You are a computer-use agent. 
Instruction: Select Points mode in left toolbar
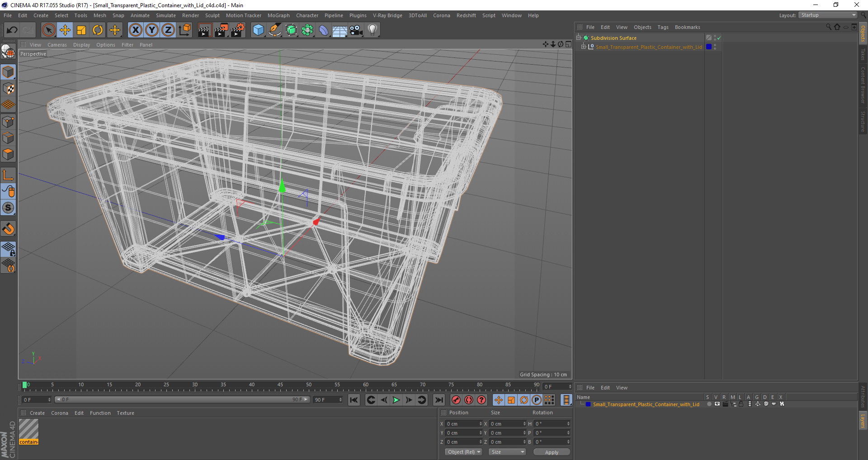[x=8, y=122]
